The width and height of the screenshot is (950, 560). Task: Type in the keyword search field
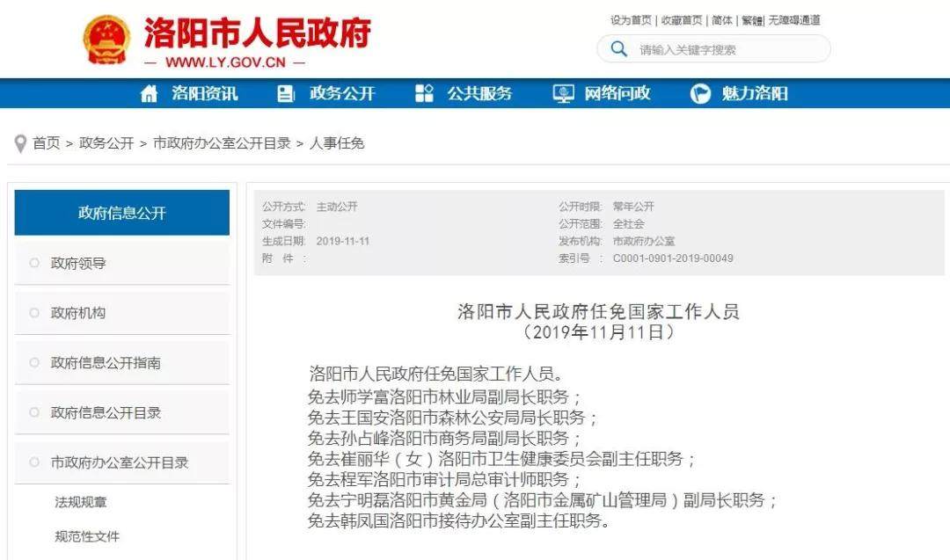pos(726,50)
